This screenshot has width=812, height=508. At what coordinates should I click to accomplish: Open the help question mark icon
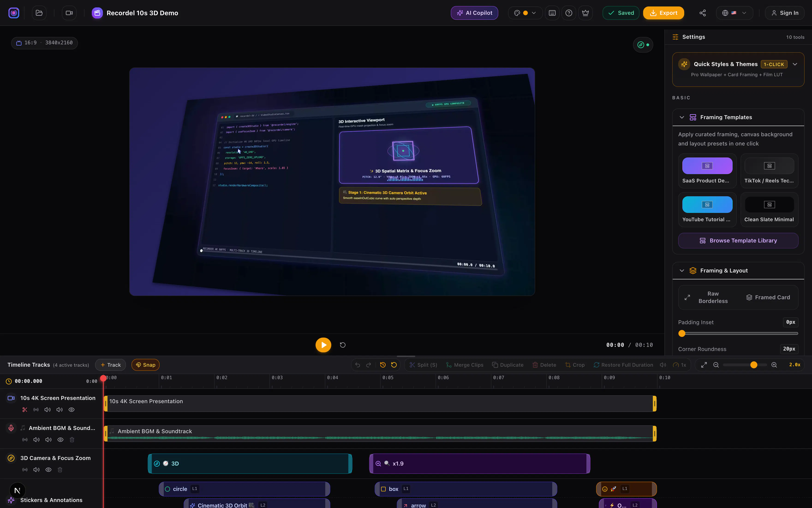(x=569, y=13)
